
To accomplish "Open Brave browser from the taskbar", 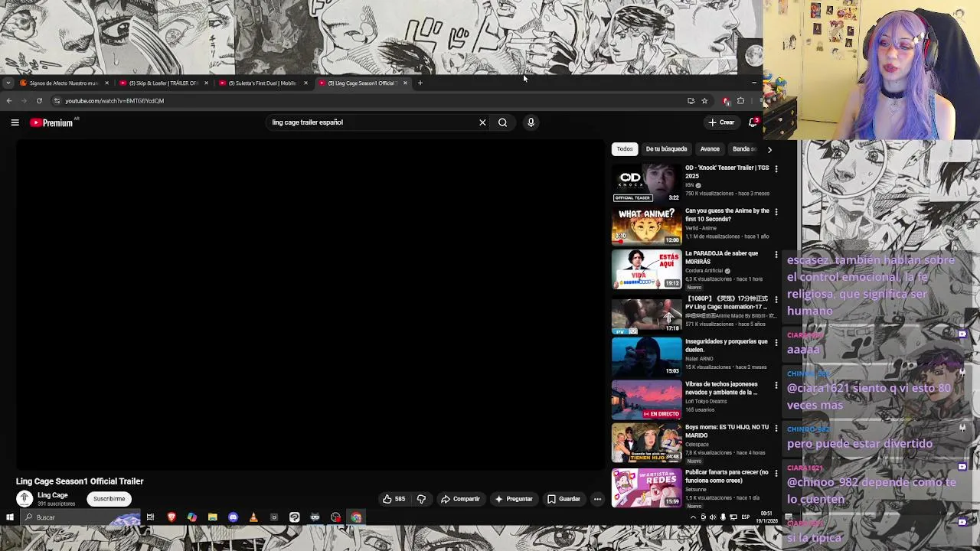I will [171, 518].
